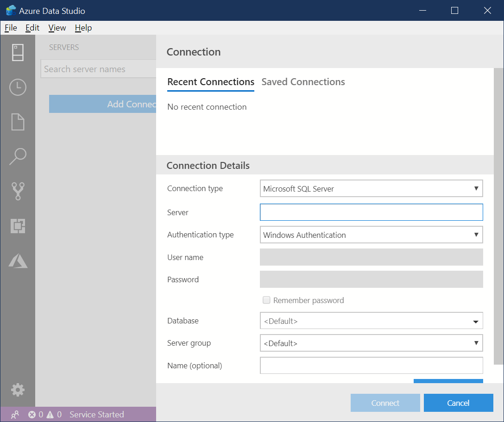Open the Task History panel

18,87
